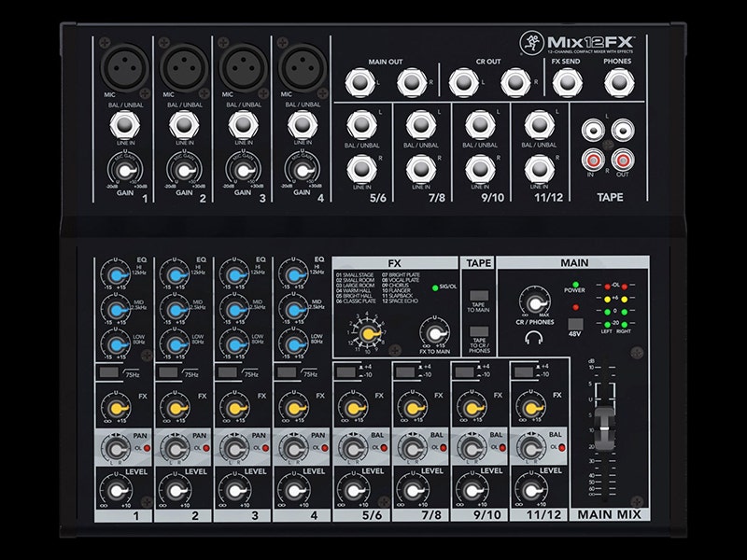The image size is (747, 560).
Task: Click channel 11/12 left input jack
Action: point(539,124)
